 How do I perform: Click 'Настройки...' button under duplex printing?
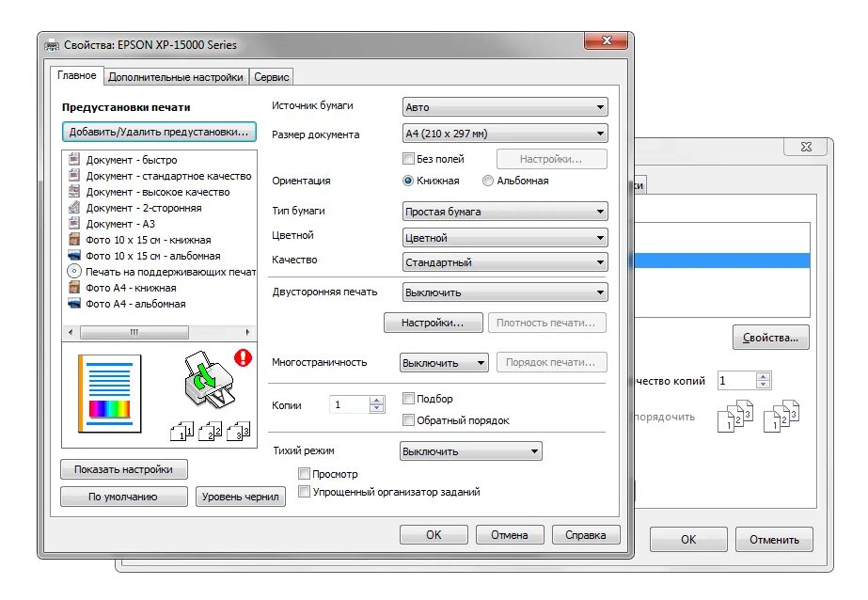click(433, 323)
